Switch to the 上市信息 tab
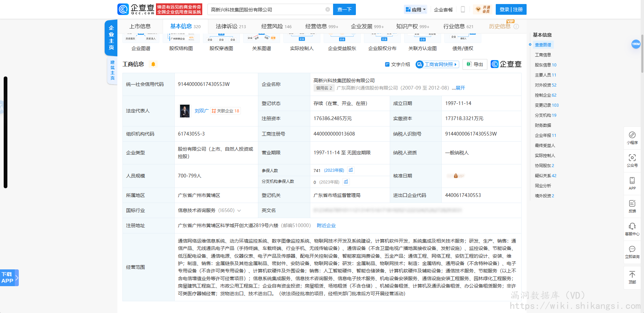644x313 pixels. 140,26
